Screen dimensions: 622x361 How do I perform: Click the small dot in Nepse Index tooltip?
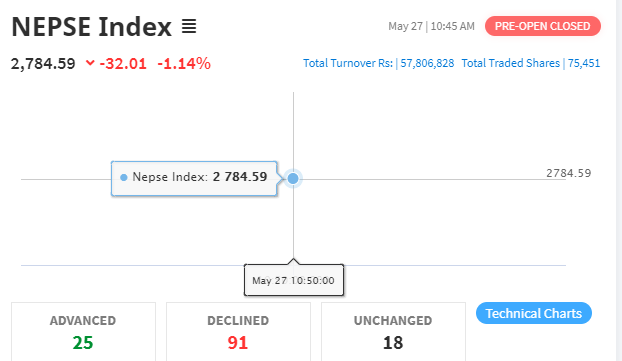point(124,177)
